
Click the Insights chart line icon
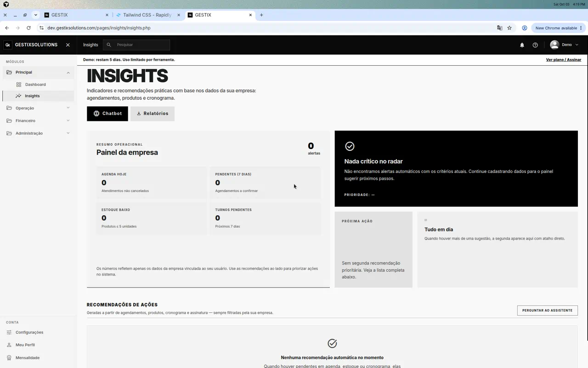click(x=18, y=96)
